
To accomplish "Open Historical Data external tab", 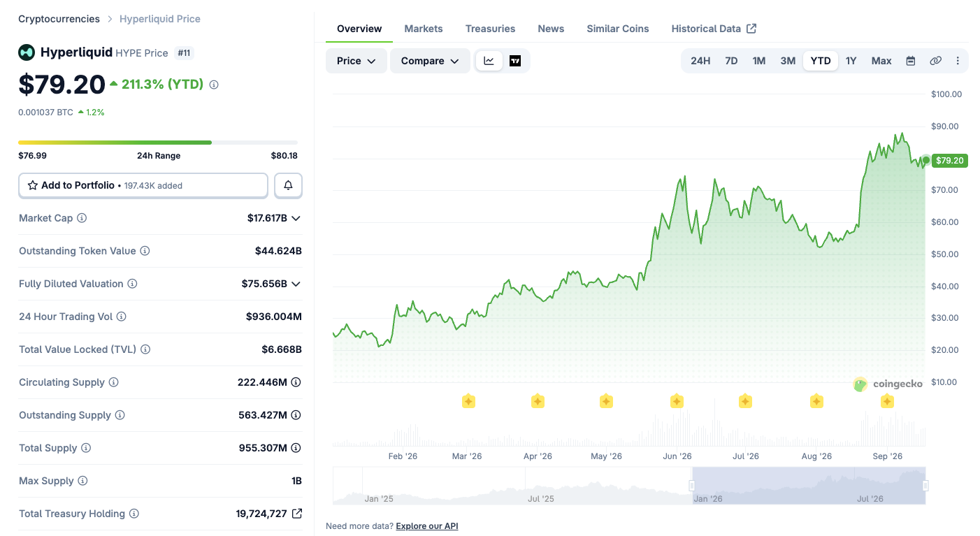I will (x=714, y=29).
